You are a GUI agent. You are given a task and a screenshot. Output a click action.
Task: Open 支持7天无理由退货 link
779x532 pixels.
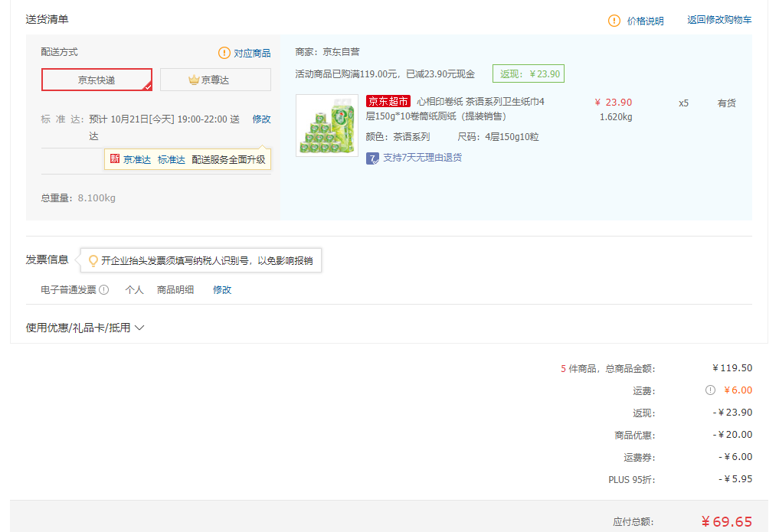pyautogui.click(x=422, y=158)
